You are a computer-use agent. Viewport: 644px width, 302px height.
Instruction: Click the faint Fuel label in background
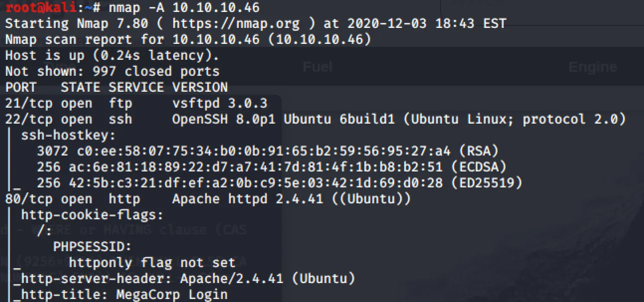(x=318, y=67)
